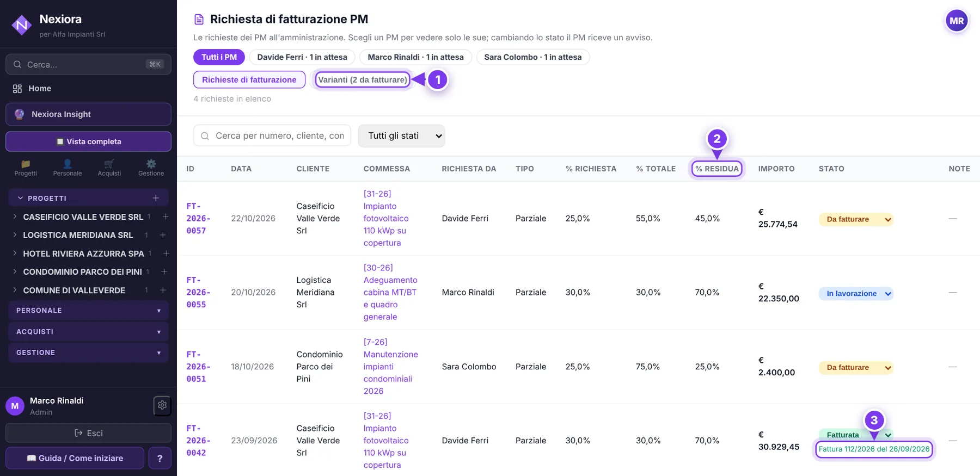Click the MR user avatar
The image size is (980, 476).
point(957,21)
